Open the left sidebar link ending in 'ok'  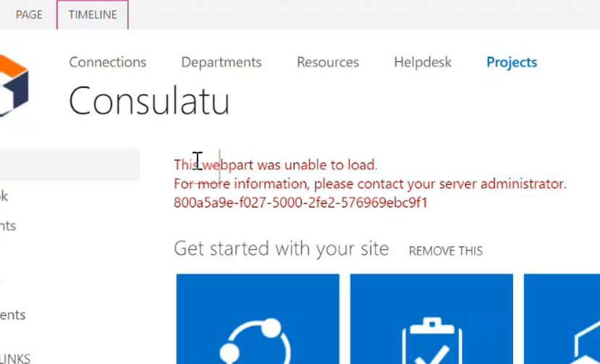point(4,195)
